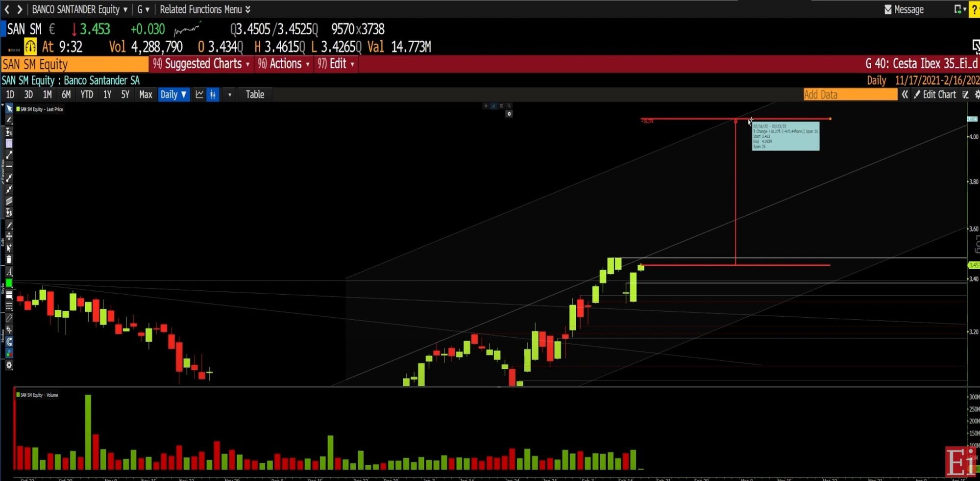Pick the price change dollar measurement tool

9,213
